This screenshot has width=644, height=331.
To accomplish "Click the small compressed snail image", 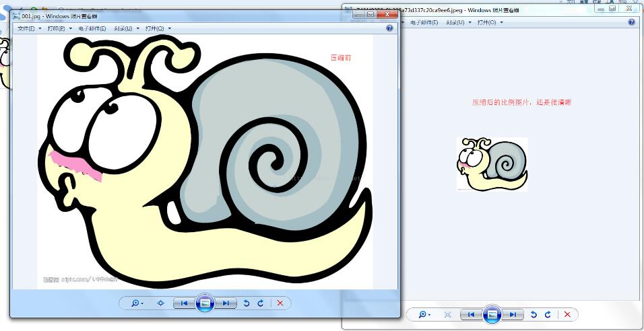I will click(x=492, y=163).
